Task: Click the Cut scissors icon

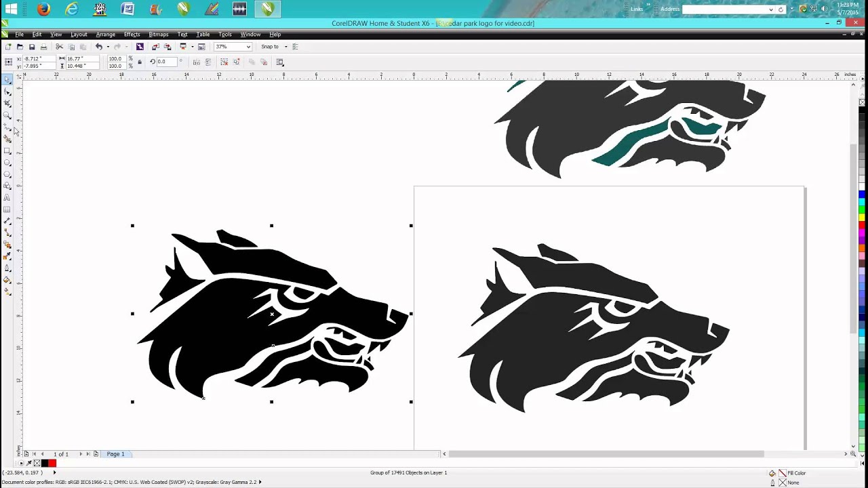Action: 59,47
